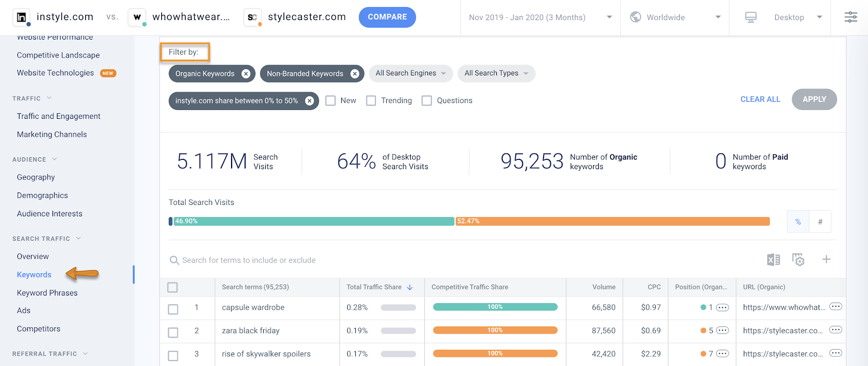Click the orange stylecaster traffic share bar
The width and height of the screenshot is (868, 366).
[x=612, y=221]
